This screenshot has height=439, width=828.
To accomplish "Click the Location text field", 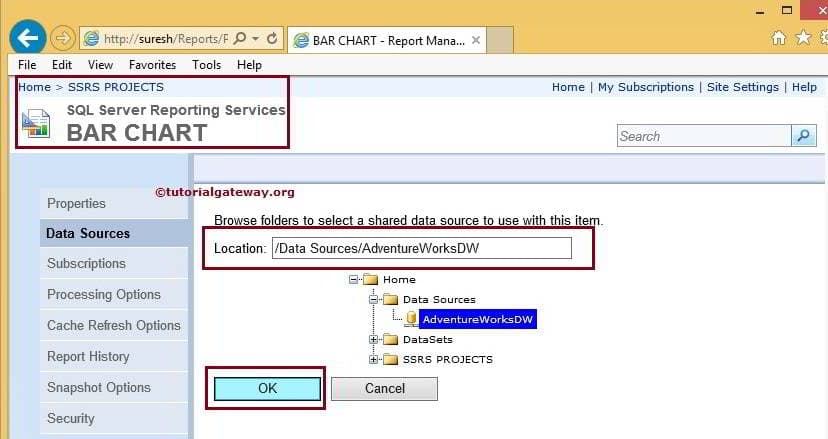I will coord(421,248).
